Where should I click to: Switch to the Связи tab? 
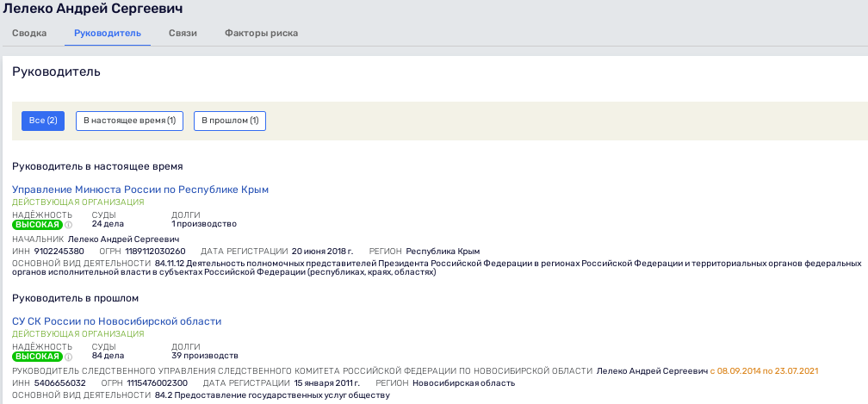pos(183,34)
